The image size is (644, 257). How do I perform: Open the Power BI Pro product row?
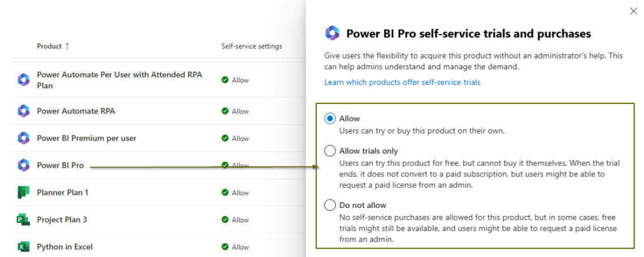point(60,165)
